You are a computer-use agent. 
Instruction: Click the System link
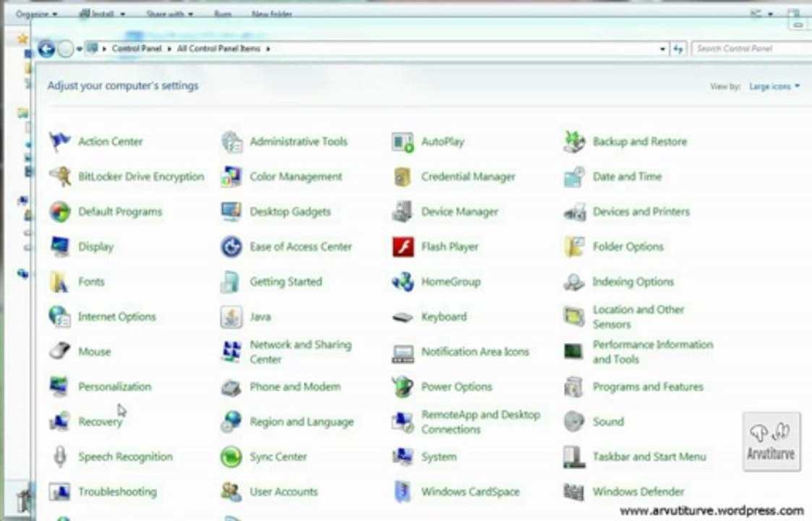click(439, 457)
